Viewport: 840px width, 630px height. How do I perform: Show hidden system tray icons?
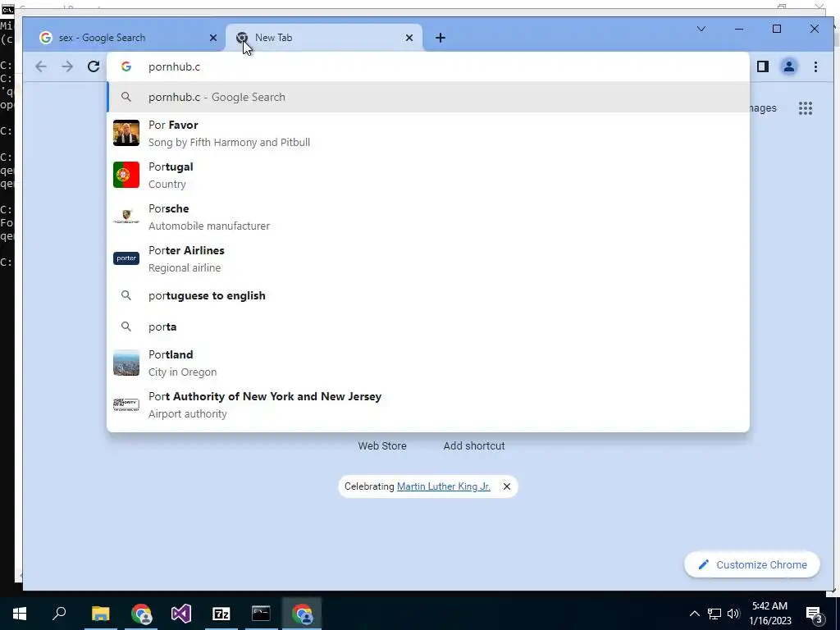pyautogui.click(x=694, y=614)
